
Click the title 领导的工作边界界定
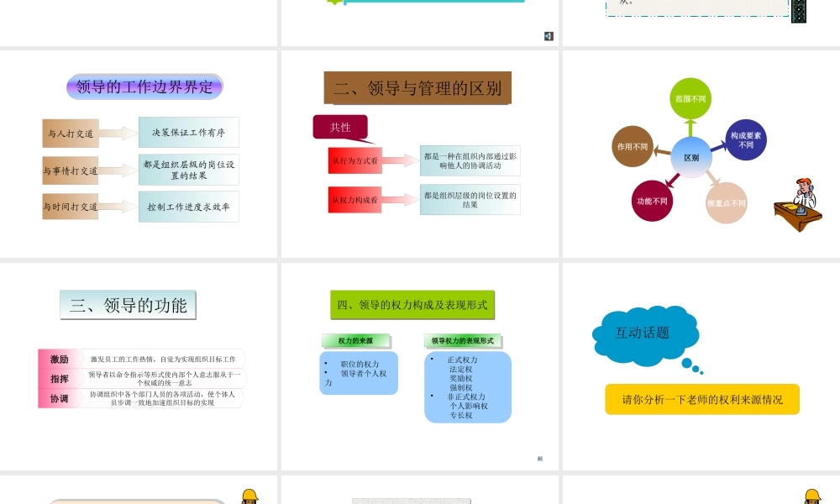tap(144, 87)
